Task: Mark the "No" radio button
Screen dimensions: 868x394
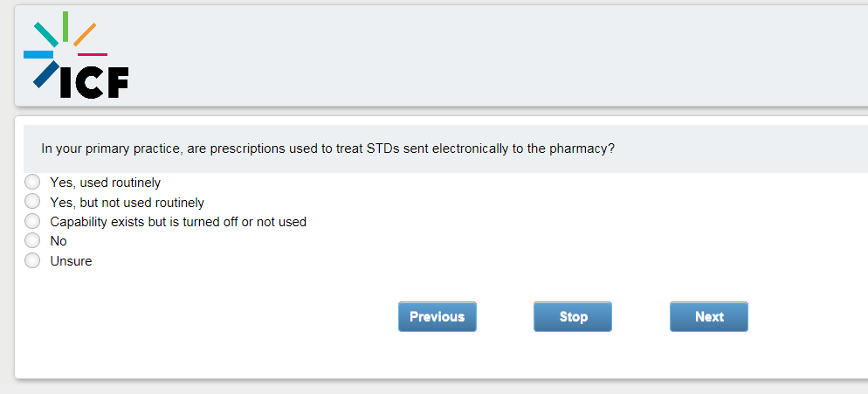Action: 32,240
